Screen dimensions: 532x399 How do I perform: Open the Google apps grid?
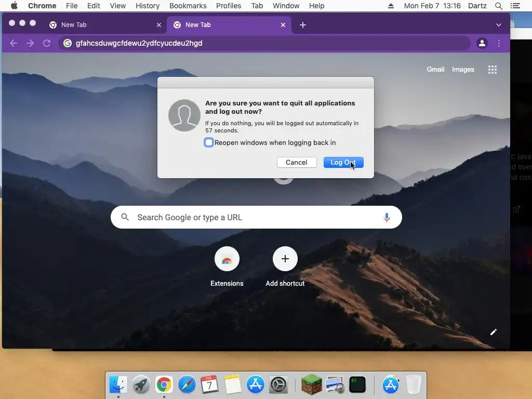click(492, 70)
